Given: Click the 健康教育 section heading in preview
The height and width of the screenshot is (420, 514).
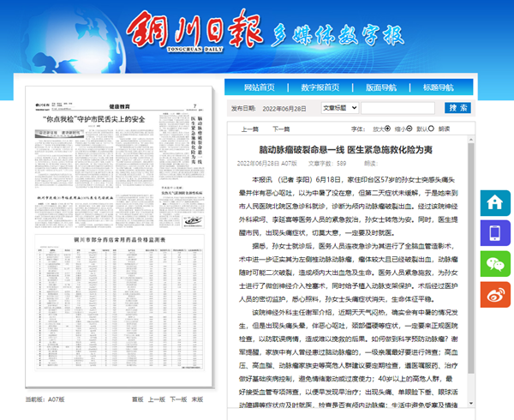Looking at the screenshot, I should [x=119, y=106].
